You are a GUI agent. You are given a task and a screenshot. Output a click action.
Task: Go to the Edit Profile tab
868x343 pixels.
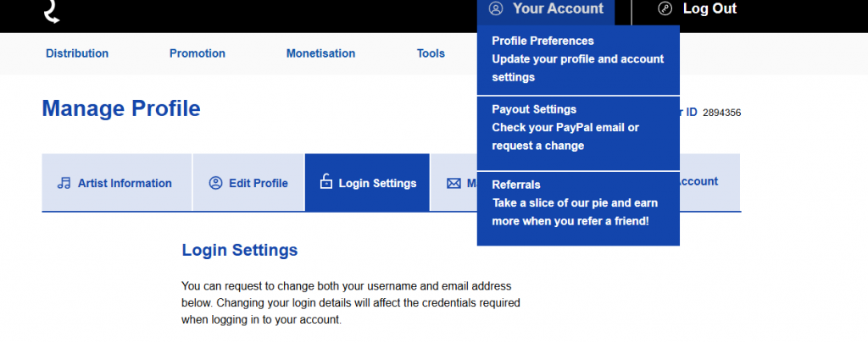(258, 183)
